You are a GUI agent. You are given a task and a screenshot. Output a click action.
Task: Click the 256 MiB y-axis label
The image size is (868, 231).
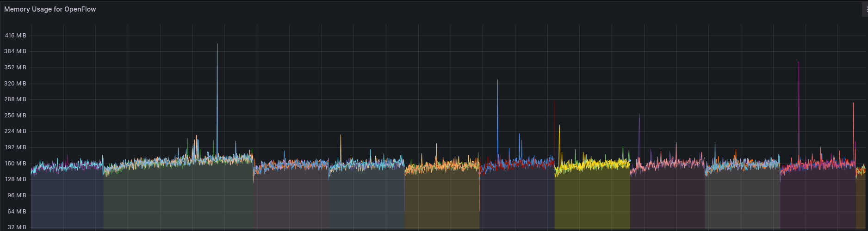[16, 115]
